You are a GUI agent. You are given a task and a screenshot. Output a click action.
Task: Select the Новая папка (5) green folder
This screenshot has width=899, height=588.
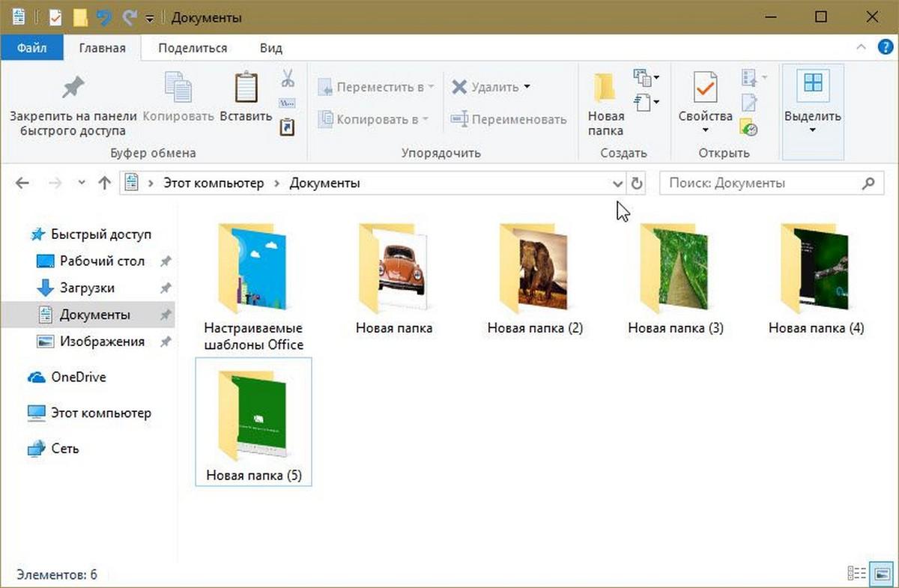coord(254,422)
